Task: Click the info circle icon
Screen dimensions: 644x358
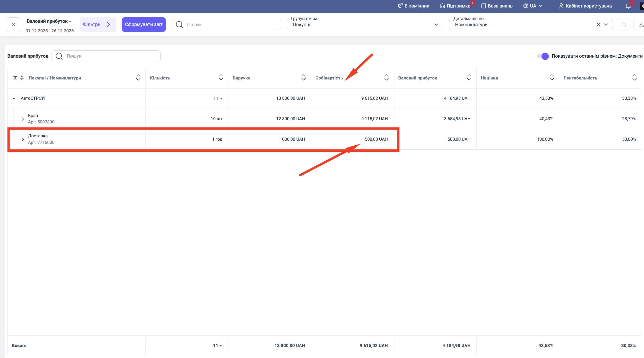Action: (623, 25)
